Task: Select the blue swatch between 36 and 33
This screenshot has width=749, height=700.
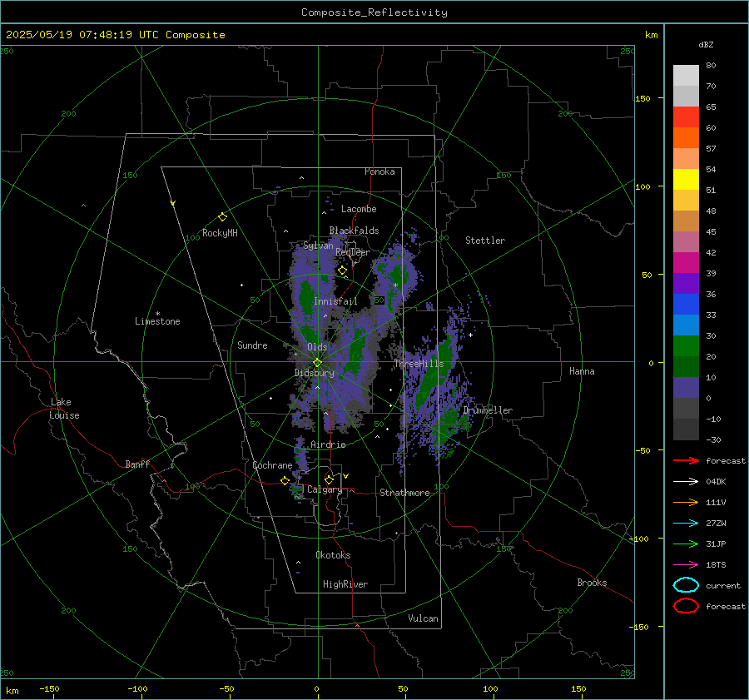Action: (686, 304)
